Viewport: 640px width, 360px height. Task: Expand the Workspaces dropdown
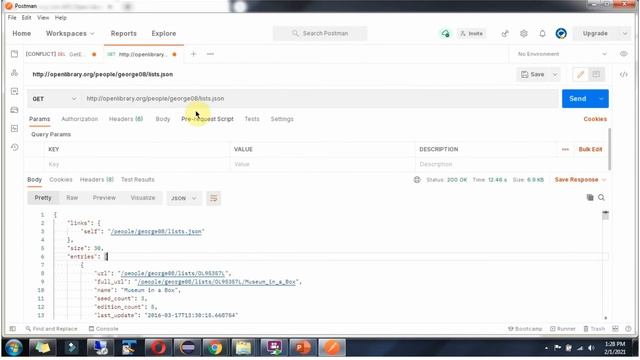pyautogui.click(x=70, y=33)
